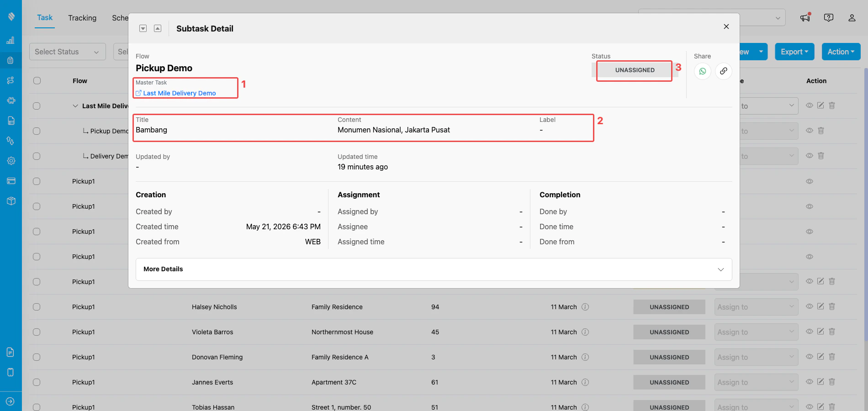Screen dimensions: 868x411
Task: Tick checkbox for Delivery Demo row
Action: 37,156
